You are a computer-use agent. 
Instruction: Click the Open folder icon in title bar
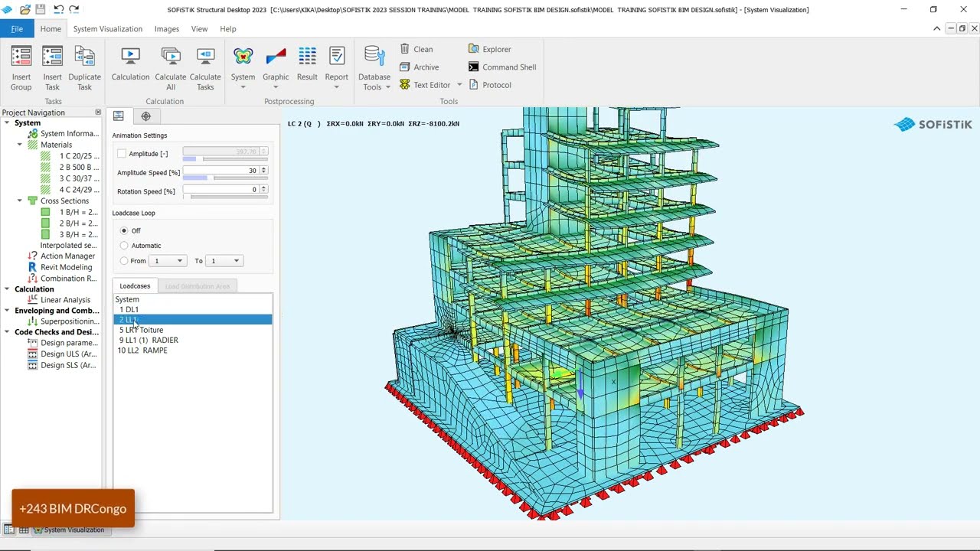tap(25, 9)
